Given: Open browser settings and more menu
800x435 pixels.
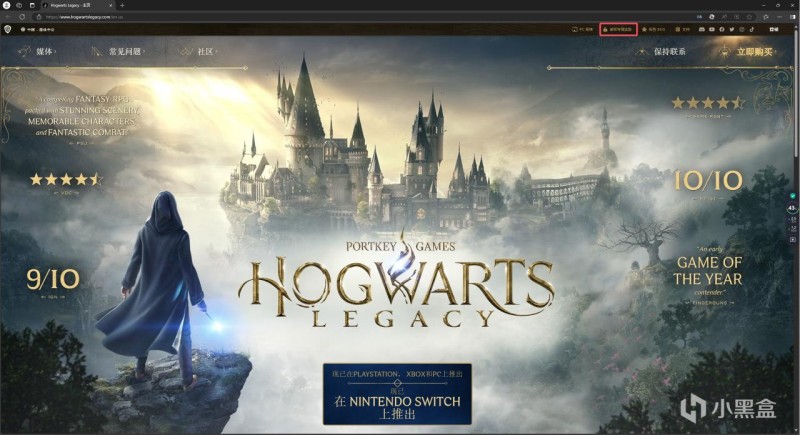Looking at the screenshot, I should (x=780, y=17).
